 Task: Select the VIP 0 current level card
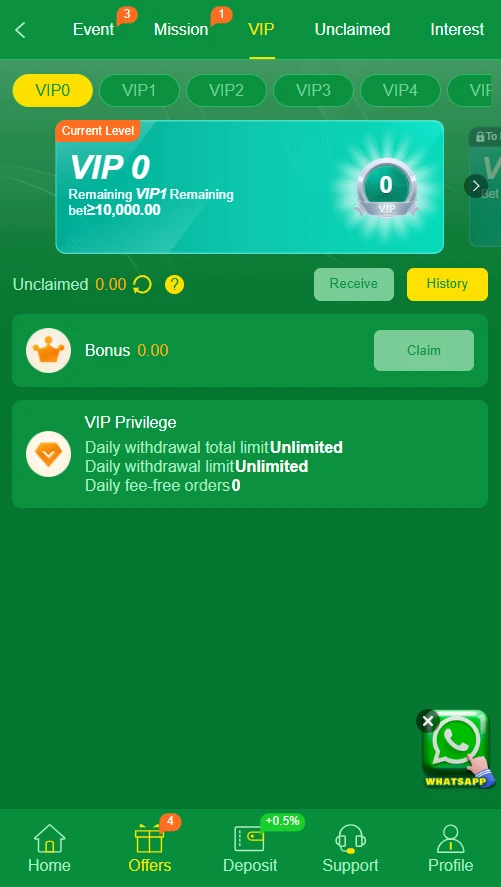[249, 187]
